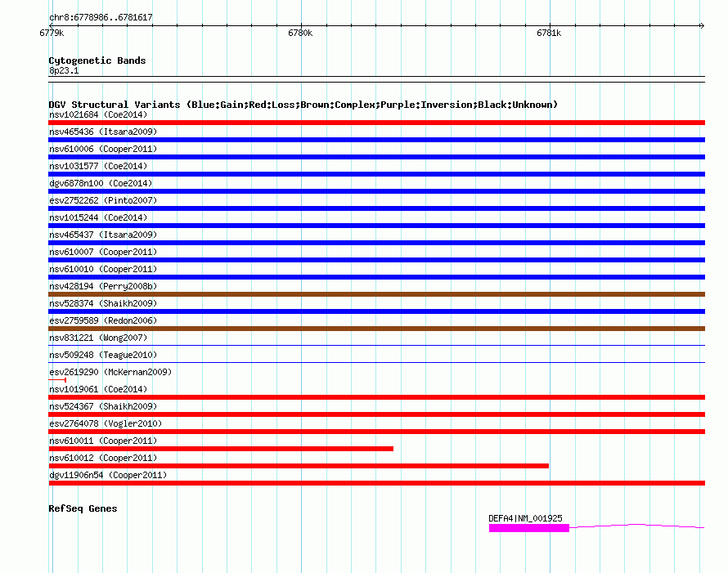Click esv2764078 (Vogler2010) variant label
The width and height of the screenshot is (728, 573).
[x=106, y=423]
